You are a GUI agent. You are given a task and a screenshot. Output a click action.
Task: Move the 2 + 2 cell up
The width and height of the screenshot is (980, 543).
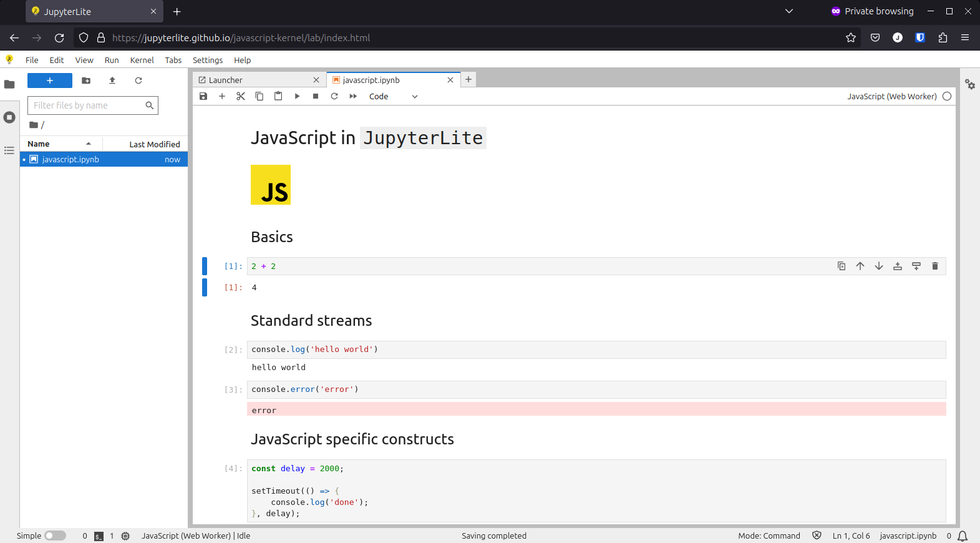click(x=860, y=266)
